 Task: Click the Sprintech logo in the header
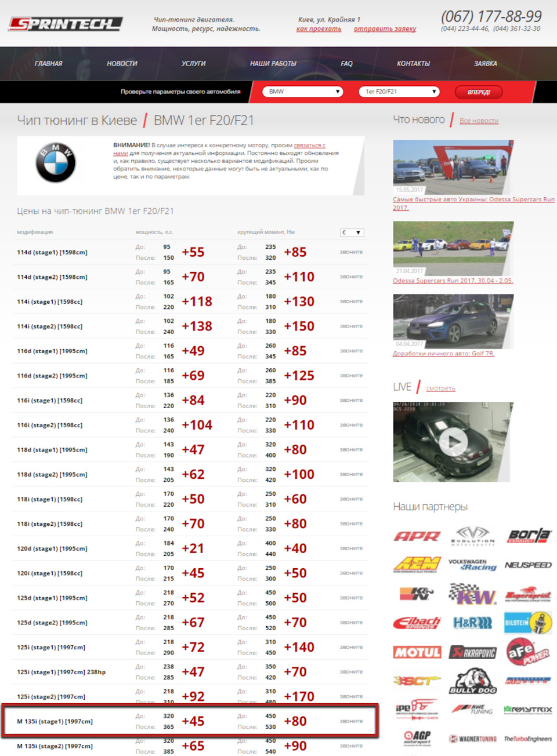tap(65, 24)
